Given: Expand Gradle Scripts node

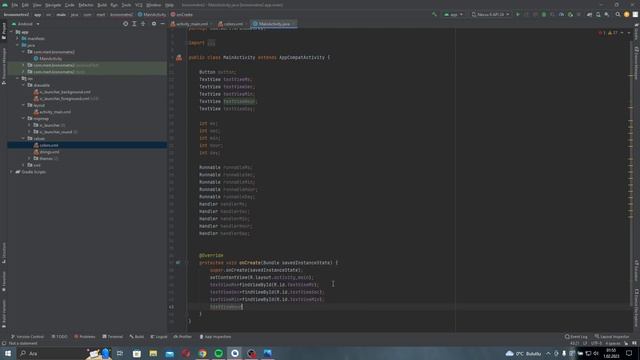Looking at the screenshot, I should coord(11,172).
